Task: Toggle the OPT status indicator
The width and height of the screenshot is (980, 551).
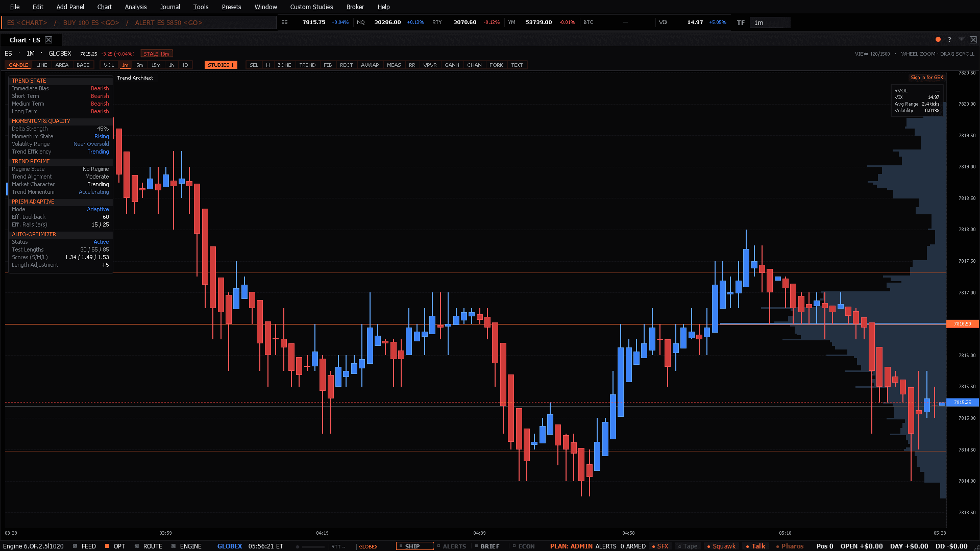Action: click(x=115, y=546)
